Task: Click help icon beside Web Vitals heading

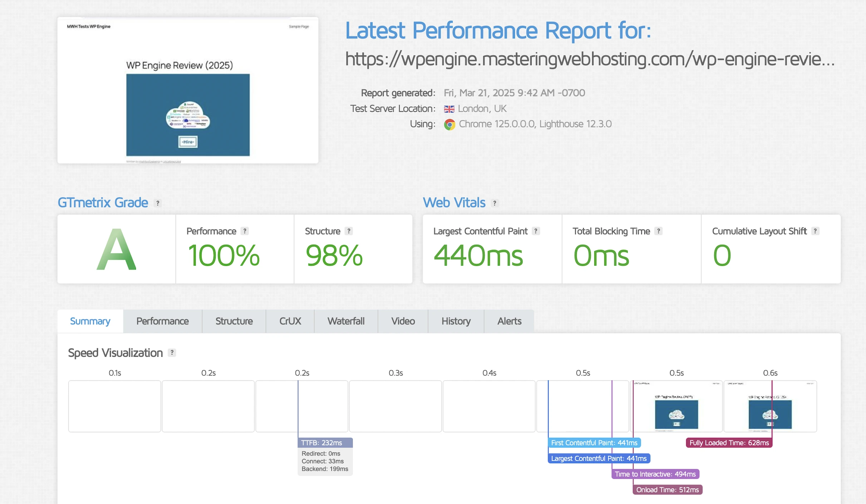Action: click(x=494, y=203)
